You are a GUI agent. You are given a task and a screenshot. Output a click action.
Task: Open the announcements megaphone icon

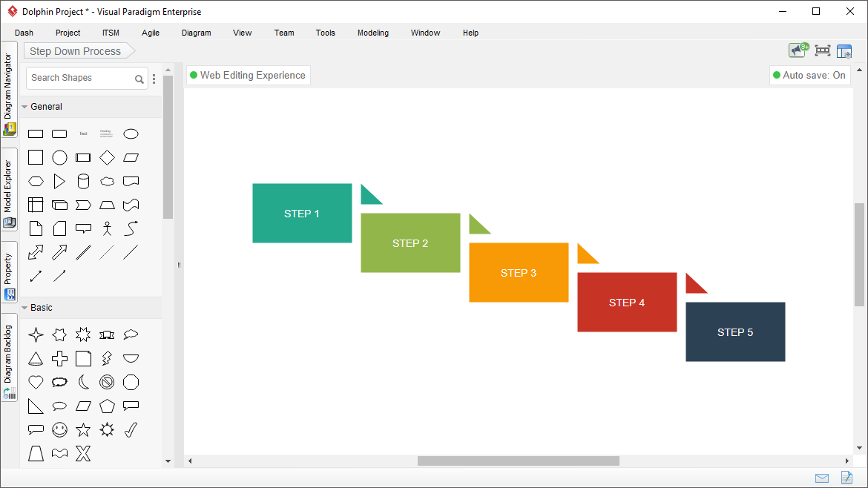[x=798, y=50]
